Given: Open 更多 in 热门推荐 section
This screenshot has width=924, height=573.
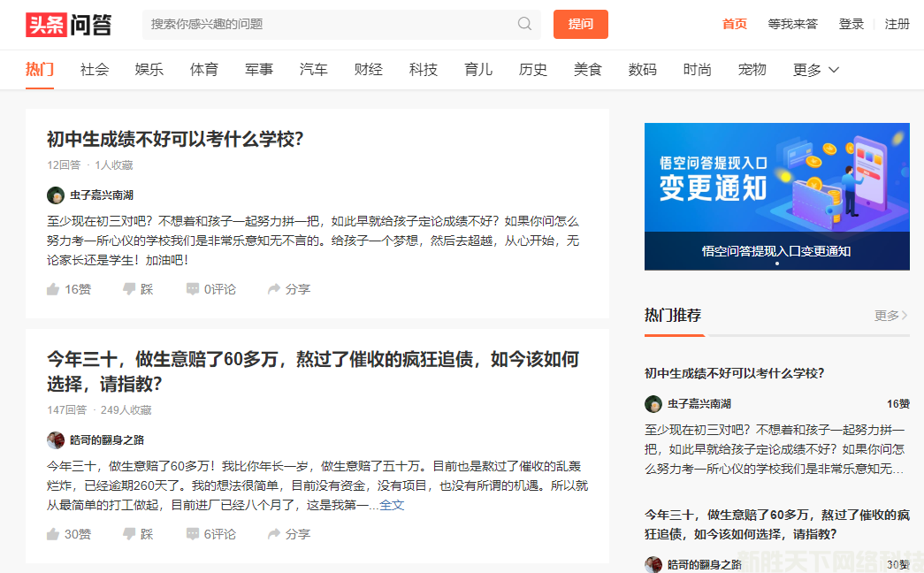Looking at the screenshot, I should pos(890,316).
